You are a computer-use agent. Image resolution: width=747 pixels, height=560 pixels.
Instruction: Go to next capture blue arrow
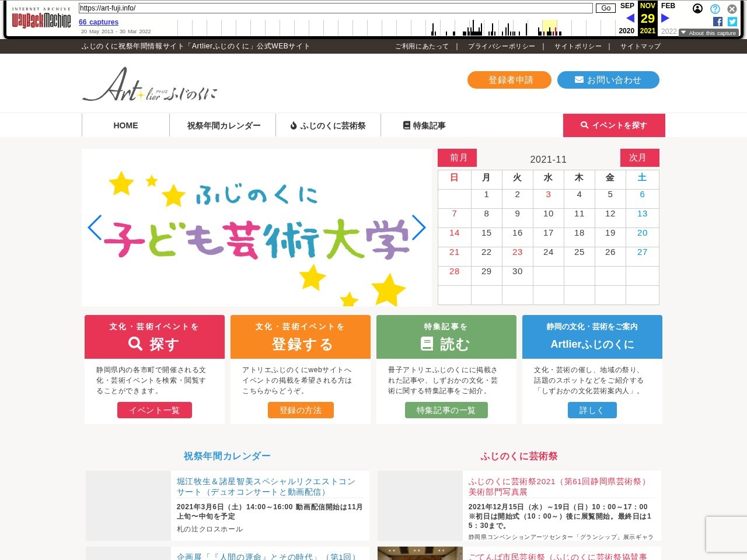point(665,18)
